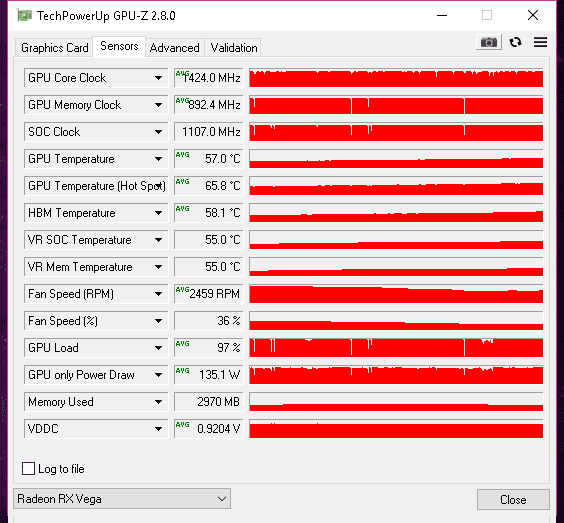The height and width of the screenshot is (523, 564).
Task: Click the 2970 MB memory used value
Action: tap(209, 401)
